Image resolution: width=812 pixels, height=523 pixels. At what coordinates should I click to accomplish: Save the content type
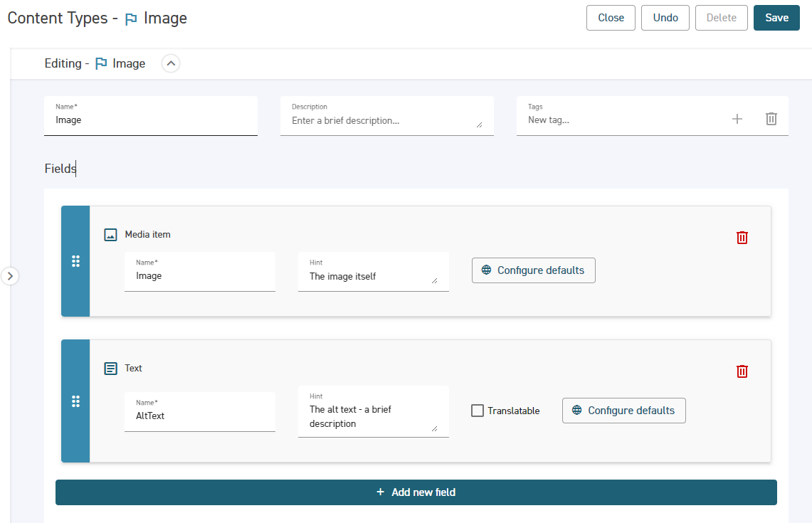pyautogui.click(x=776, y=18)
